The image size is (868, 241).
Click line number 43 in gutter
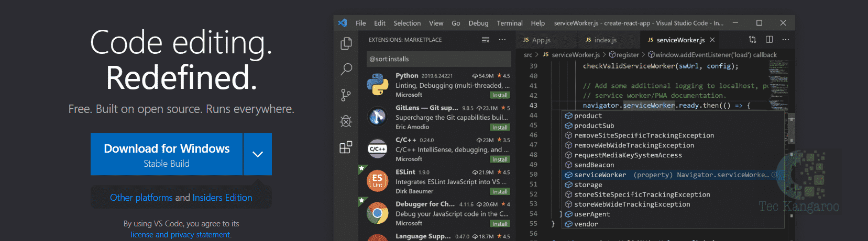click(533, 106)
